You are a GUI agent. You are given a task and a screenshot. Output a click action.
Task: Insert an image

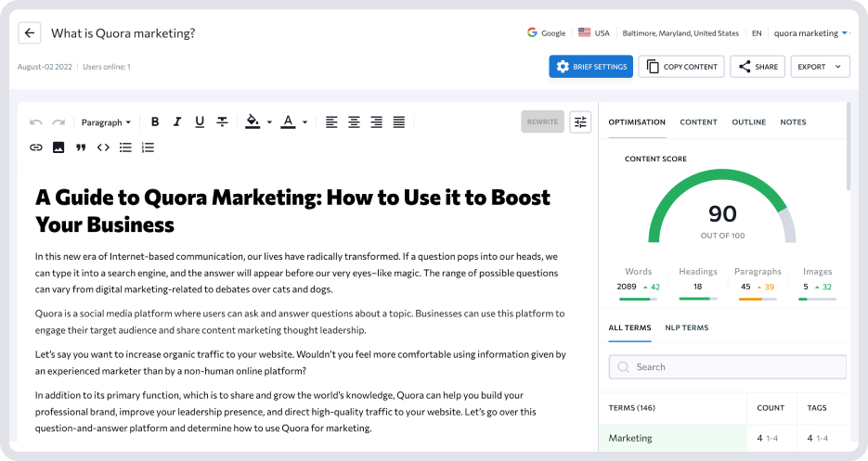pos(58,147)
